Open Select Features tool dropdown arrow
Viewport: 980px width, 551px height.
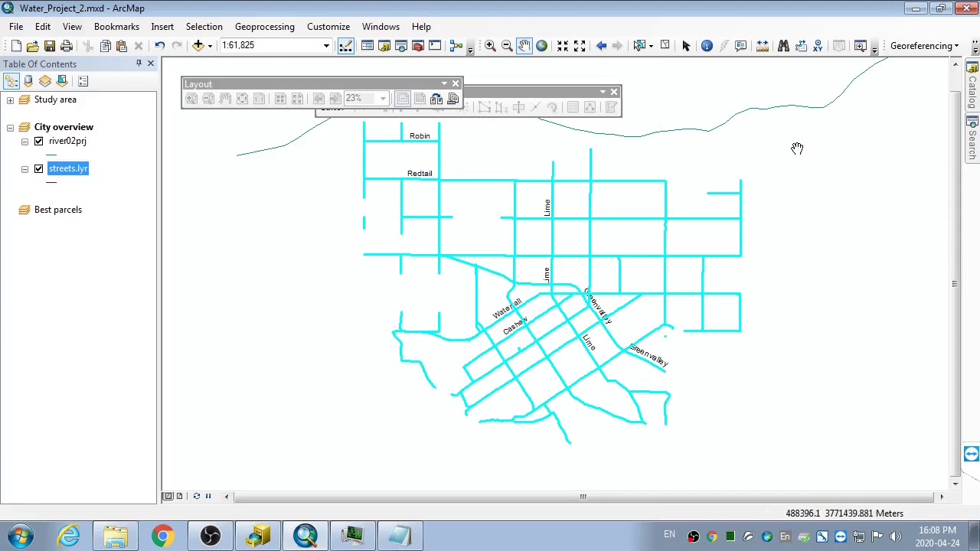[651, 46]
